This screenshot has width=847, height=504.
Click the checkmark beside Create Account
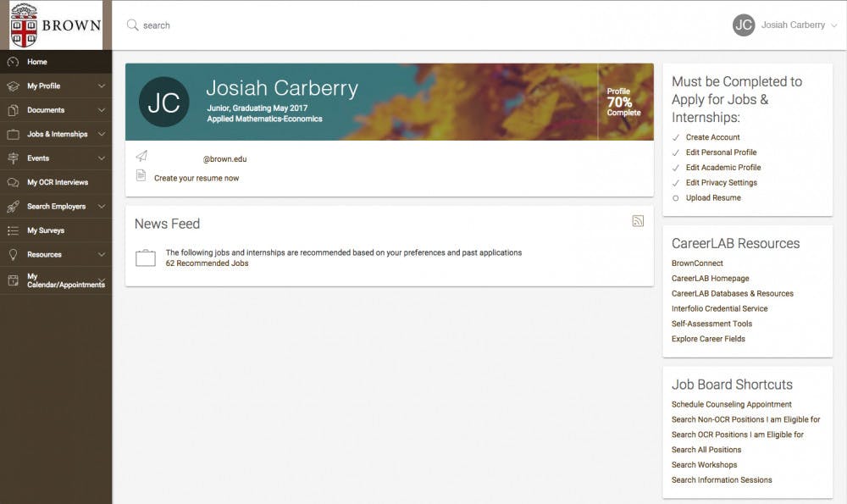click(678, 136)
